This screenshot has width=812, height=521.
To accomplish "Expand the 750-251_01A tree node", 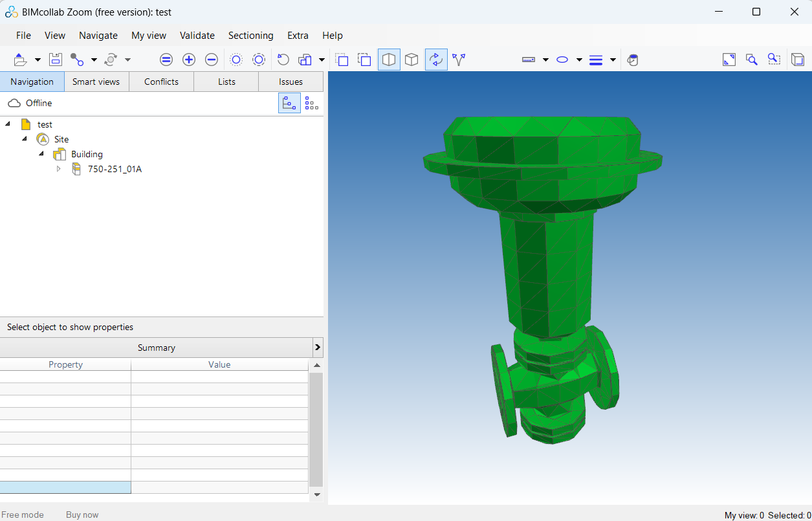I will click(x=59, y=169).
